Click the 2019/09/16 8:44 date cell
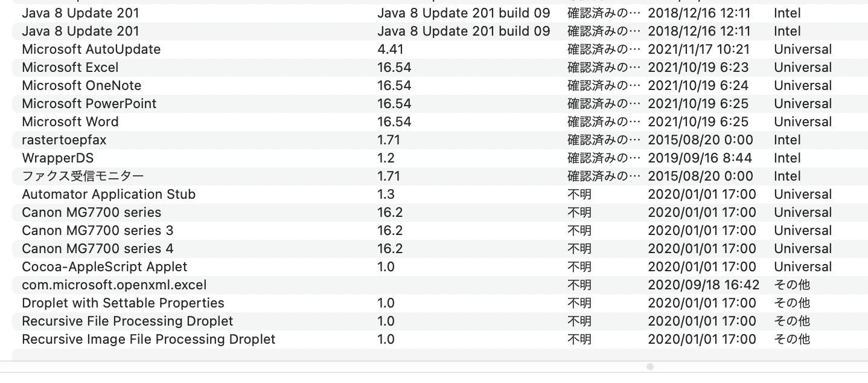This screenshot has width=868, height=383. [700, 158]
